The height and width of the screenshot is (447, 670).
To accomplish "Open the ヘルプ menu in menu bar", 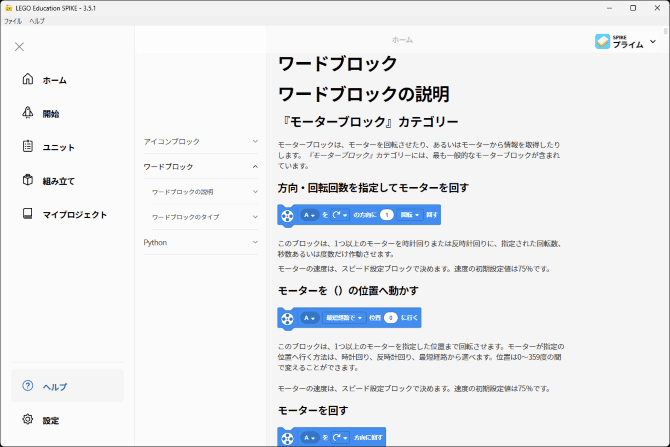I will (37, 21).
